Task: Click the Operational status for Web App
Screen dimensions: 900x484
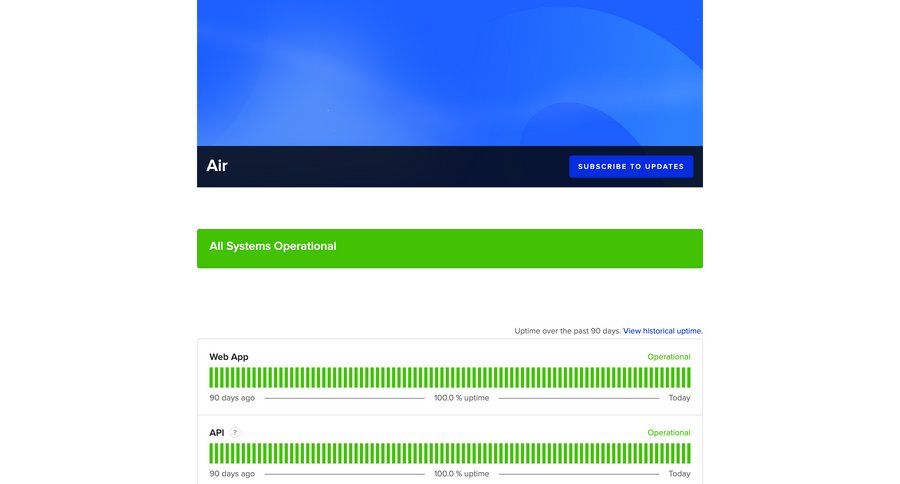Action: click(669, 357)
